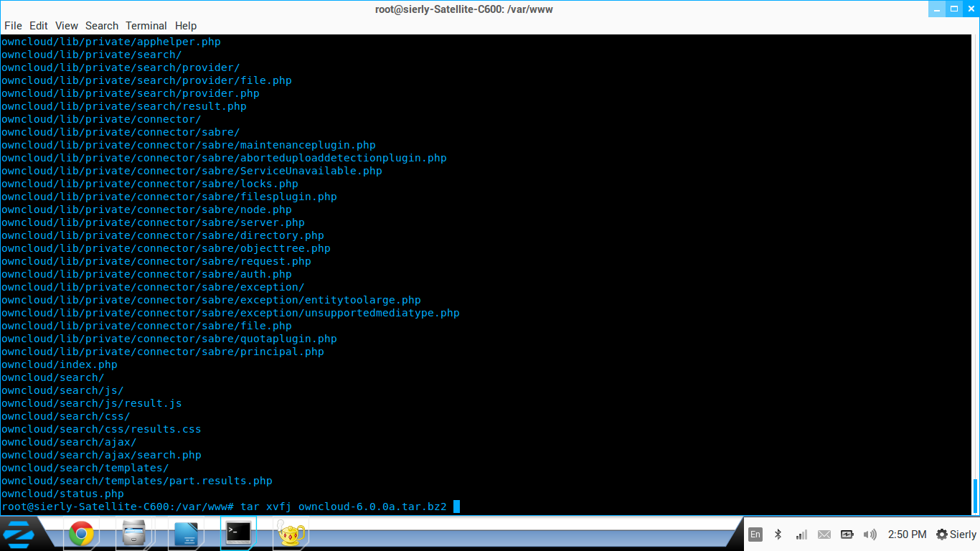This screenshot has width=980, height=551.
Task: Minimize the terminal window
Action: click(x=936, y=9)
